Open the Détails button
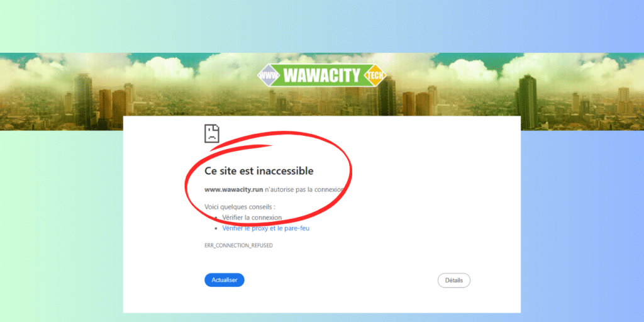The image size is (644, 322). tap(454, 280)
